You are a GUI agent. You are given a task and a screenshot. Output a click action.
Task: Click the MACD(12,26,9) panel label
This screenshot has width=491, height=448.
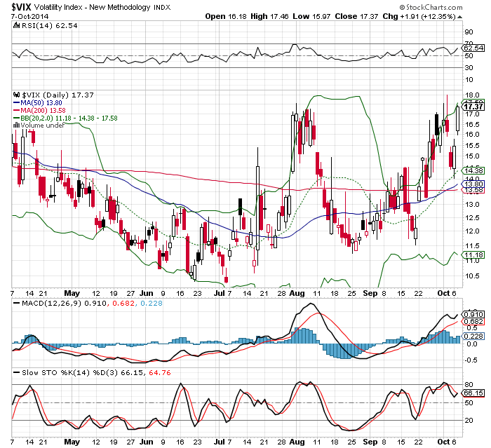[x=52, y=304]
